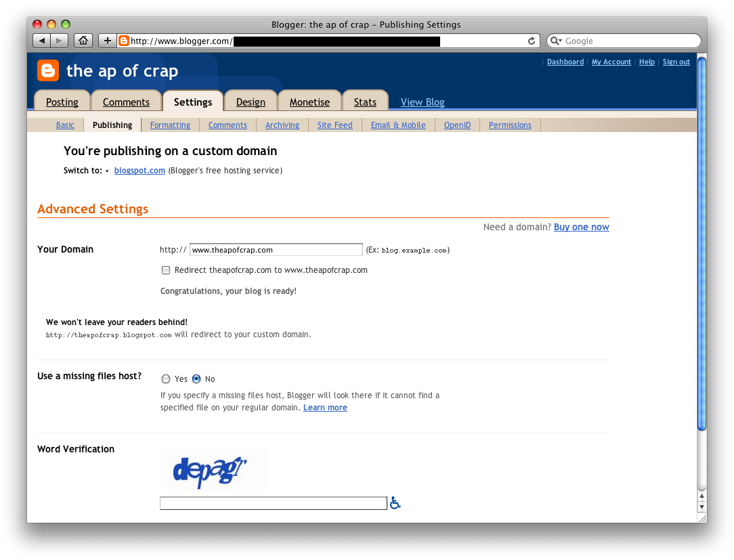Open the Monetise tab
The width and height of the screenshot is (734, 560).
pos(309,102)
